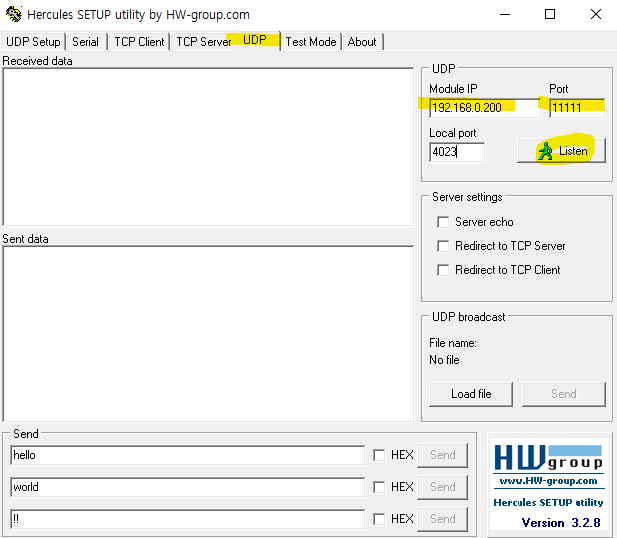Switch to the UDP Setup tab
The width and height of the screenshot is (617, 538).
(33, 42)
